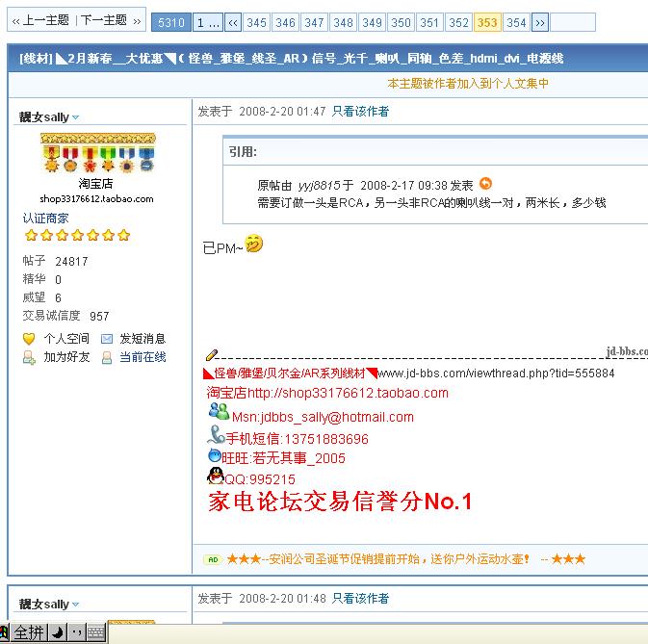Expand dropdown arrow beside second post's 靓女sally
This screenshot has width=648, height=644.
[x=76, y=605]
